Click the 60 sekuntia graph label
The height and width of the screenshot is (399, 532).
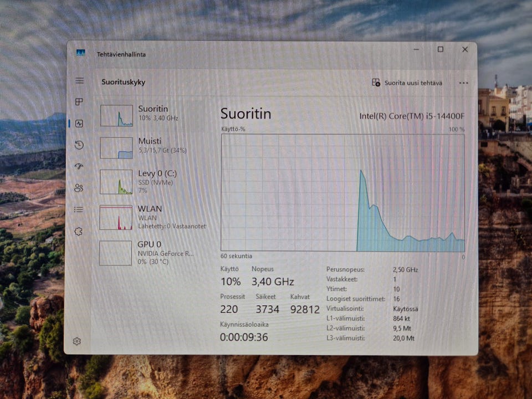point(236,256)
